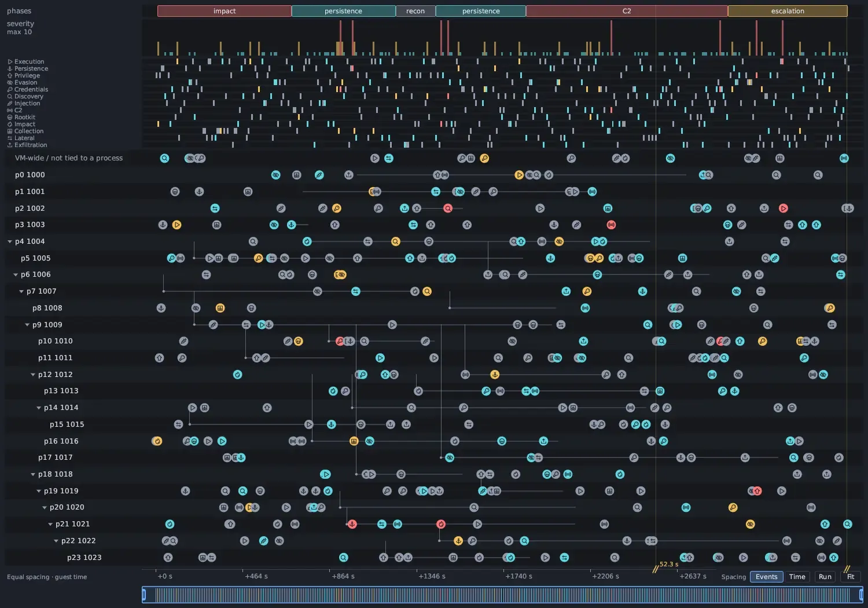
Task: Select yellow credentials key icon in p2 1002 row
Action: 336,208
